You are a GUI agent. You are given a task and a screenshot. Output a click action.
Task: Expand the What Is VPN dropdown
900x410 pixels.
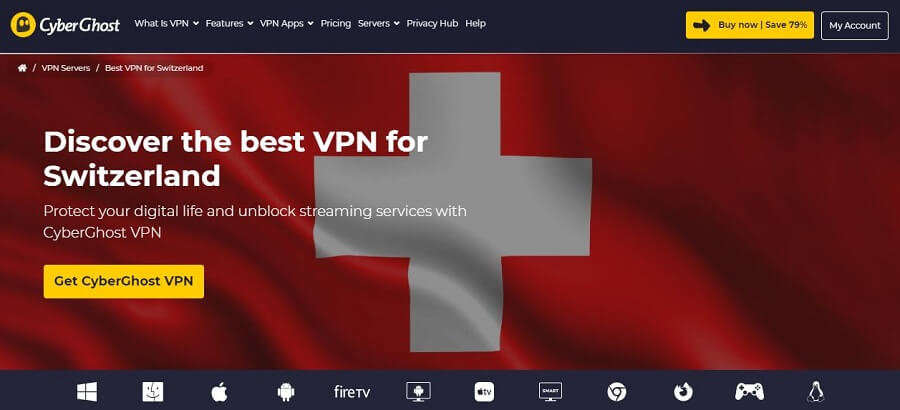[x=166, y=24]
